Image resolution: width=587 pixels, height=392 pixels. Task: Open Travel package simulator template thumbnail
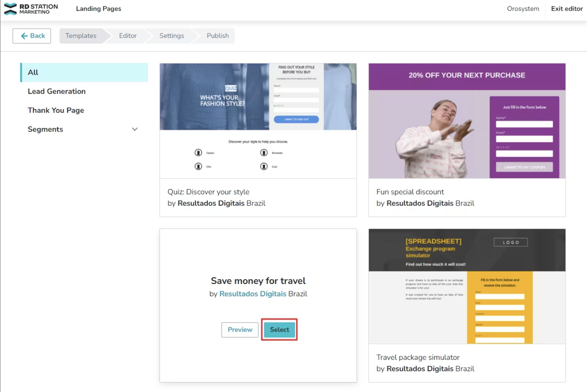(x=467, y=286)
